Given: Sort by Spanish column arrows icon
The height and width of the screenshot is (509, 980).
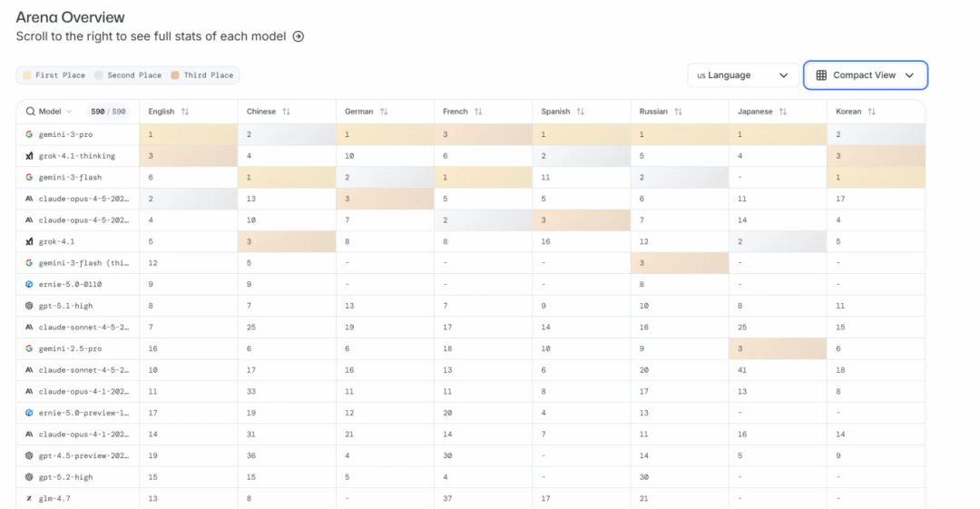Looking at the screenshot, I should pyautogui.click(x=580, y=112).
